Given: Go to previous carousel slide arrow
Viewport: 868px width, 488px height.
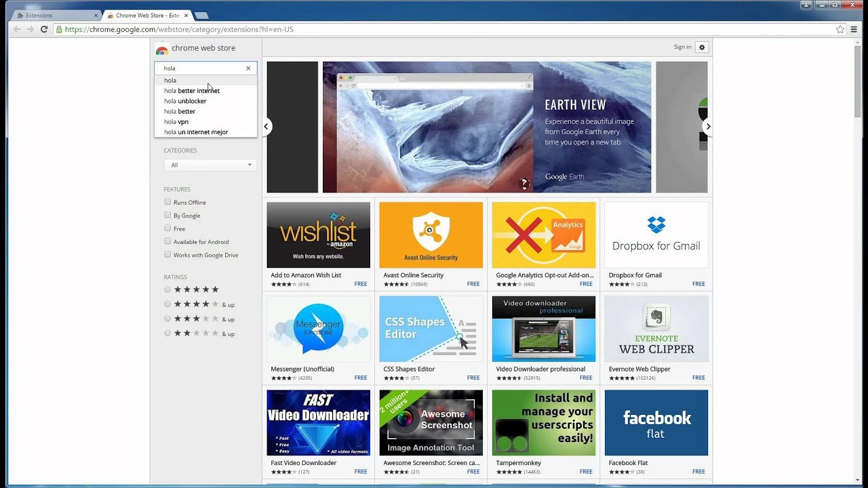Looking at the screenshot, I should (x=267, y=126).
